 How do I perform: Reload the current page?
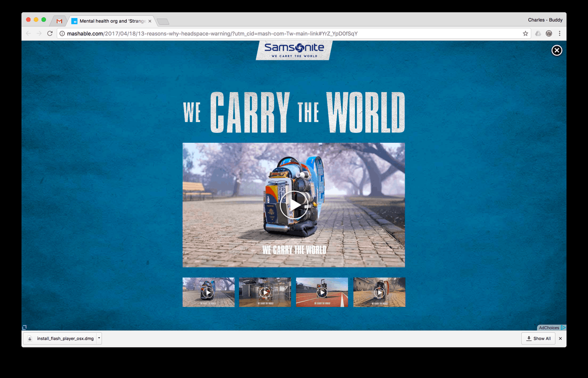[x=49, y=33]
